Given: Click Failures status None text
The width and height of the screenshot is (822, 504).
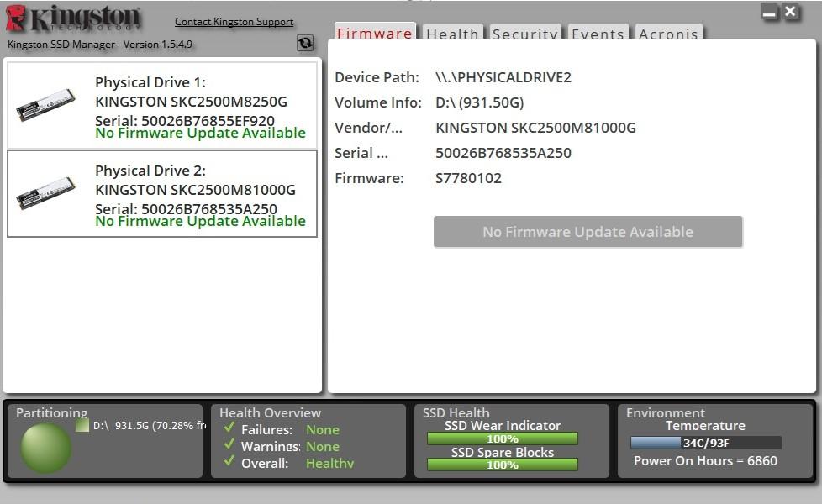Looking at the screenshot, I should click(x=323, y=429).
